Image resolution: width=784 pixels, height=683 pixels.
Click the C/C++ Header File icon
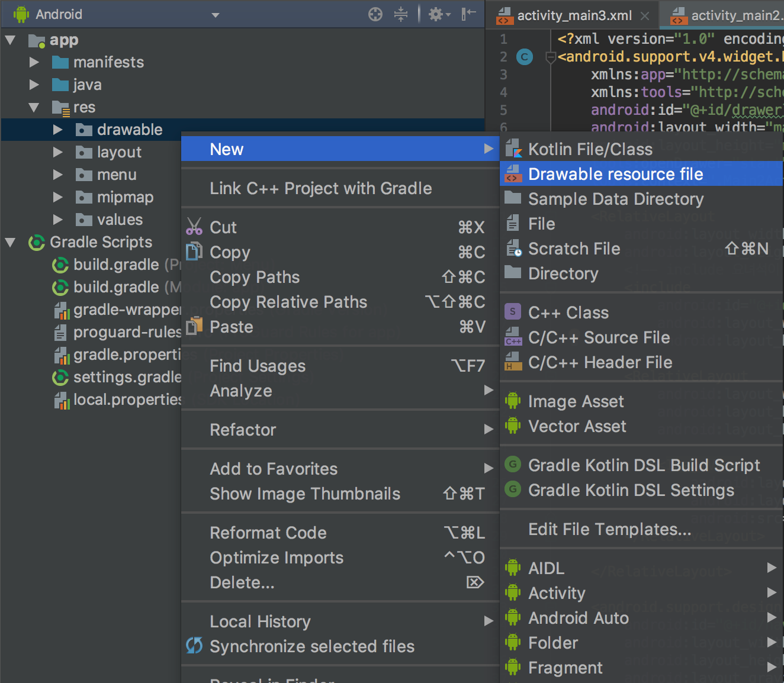point(513,362)
